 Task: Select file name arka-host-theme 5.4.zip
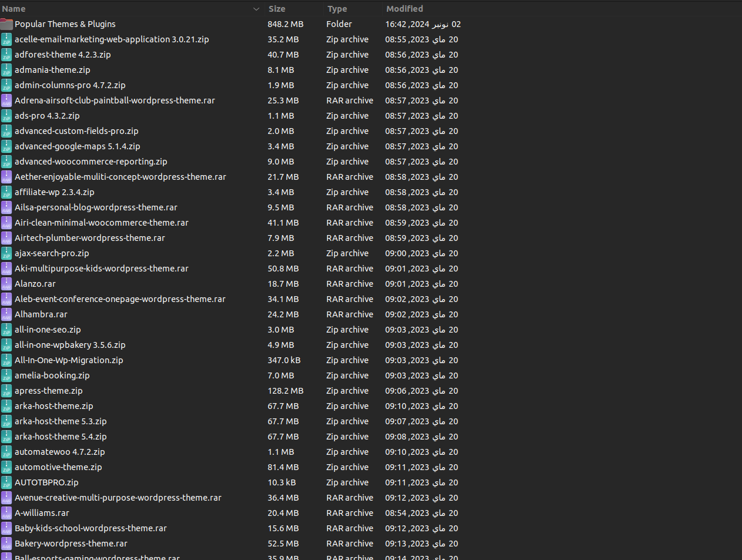(x=61, y=437)
